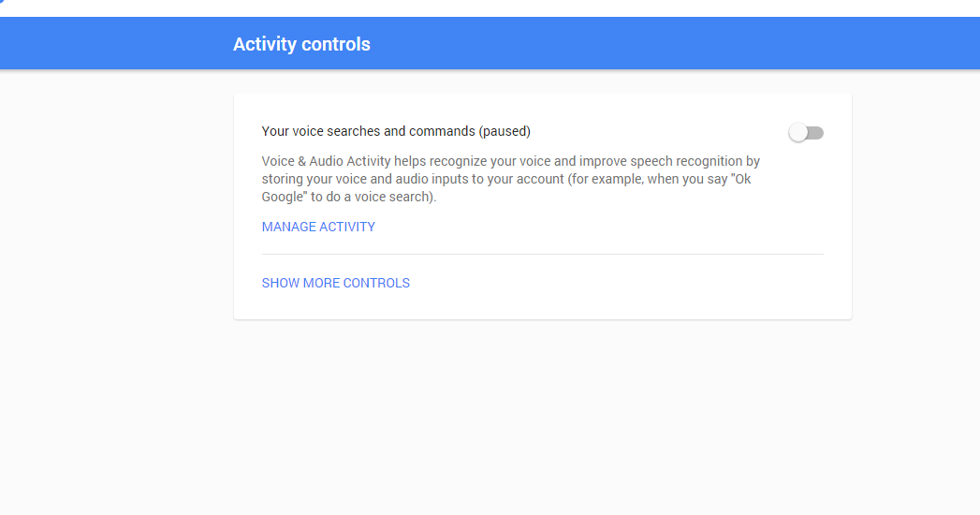Click the partial blue icon in top-left corner

[2, 3]
